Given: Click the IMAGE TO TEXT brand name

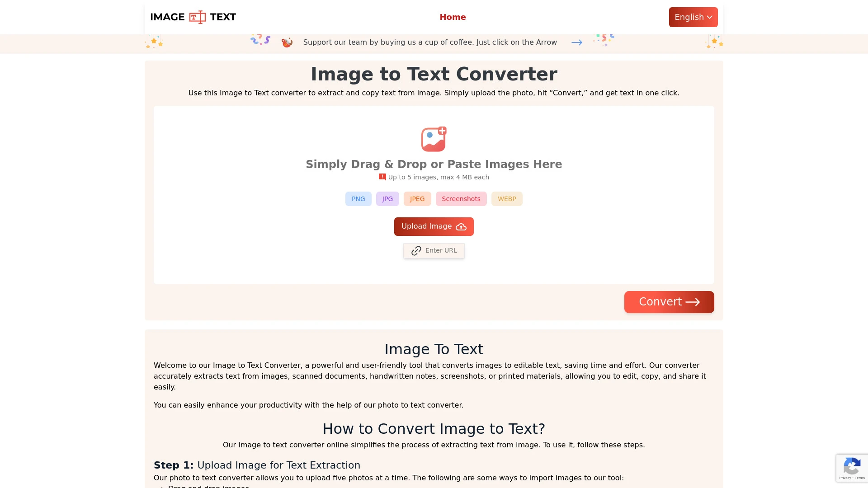Looking at the screenshot, I should click(193, 17).
